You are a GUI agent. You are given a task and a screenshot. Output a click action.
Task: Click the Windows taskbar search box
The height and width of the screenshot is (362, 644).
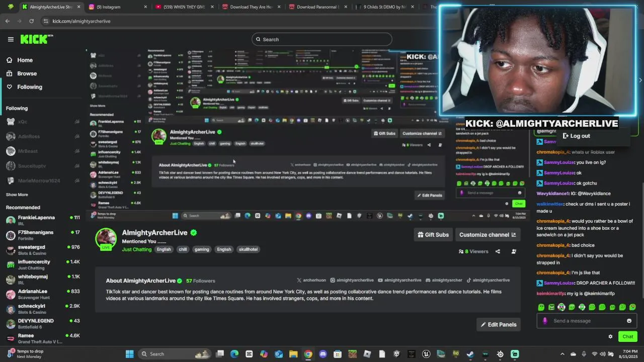[x=175, y=354]
